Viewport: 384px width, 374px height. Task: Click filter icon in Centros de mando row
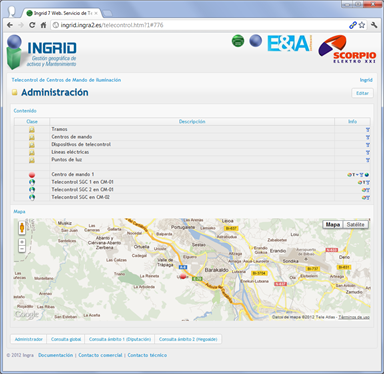click(368, 137)
